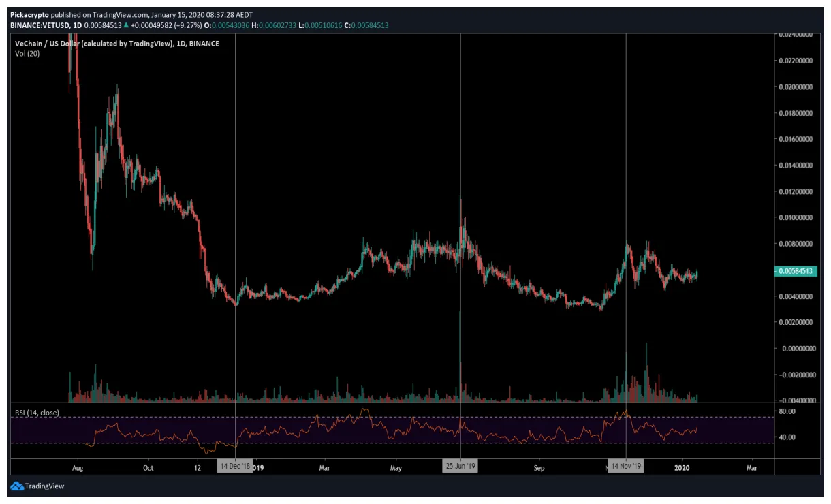
Task: Select the teal current price tag 0.00584513
Action: point(796,270)
